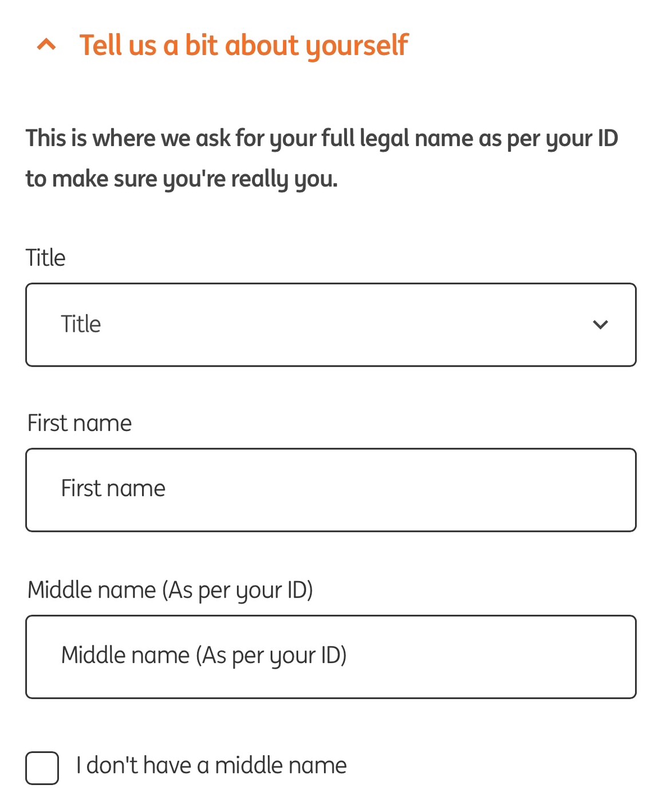Click the "First name" label above the field
Viewport: 662px width, 812px height.
click(x=80, y=423)
